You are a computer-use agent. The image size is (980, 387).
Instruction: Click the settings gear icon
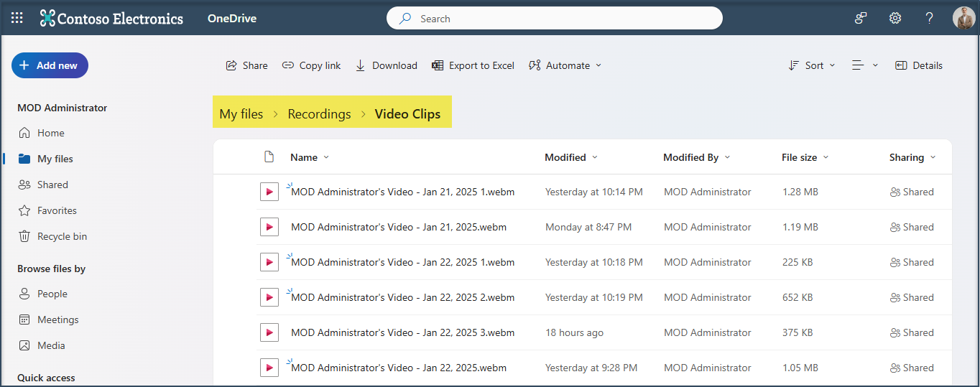point(895,18)
